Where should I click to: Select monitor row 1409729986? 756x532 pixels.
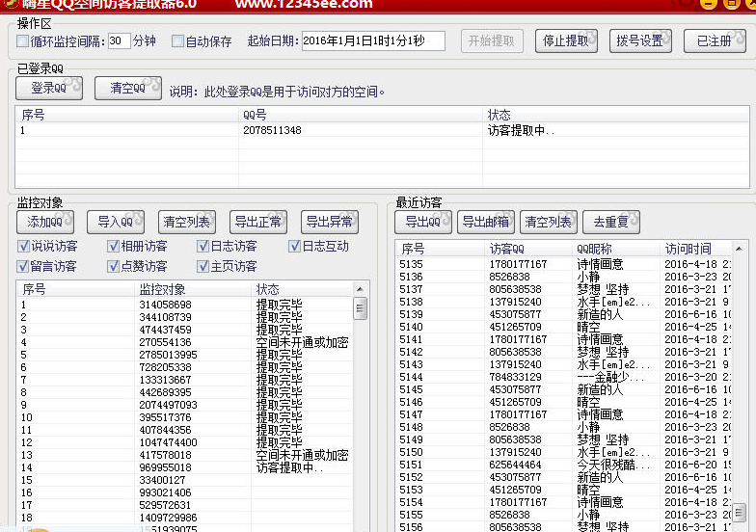(185, 518)
